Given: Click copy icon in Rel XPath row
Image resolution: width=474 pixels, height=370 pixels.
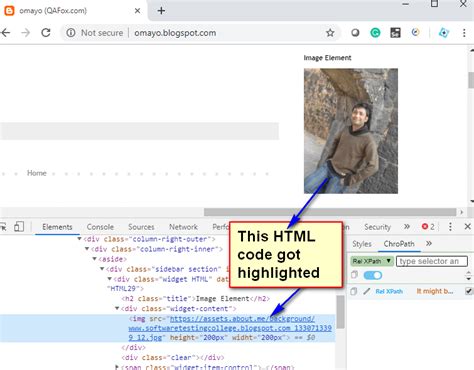Looking at the screenshot, I should 354,291.
